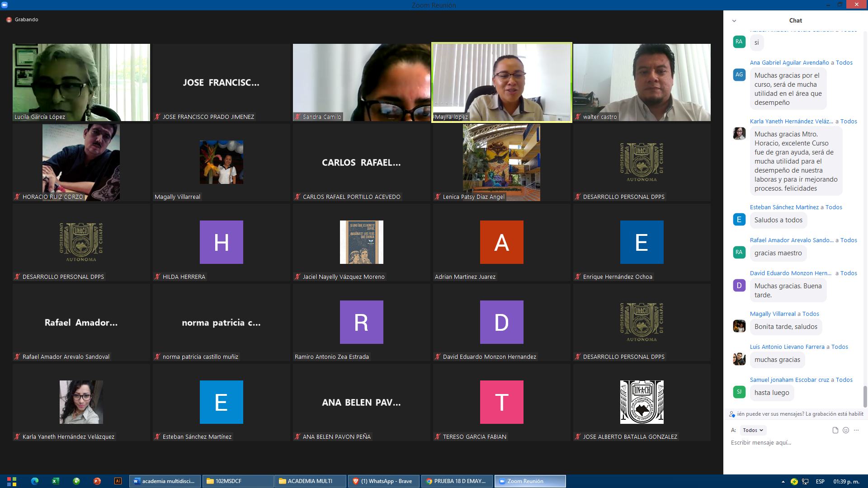Click muted mic icon on walter castro tile
Screen dimensions: 868x488
tap(578, 117)
